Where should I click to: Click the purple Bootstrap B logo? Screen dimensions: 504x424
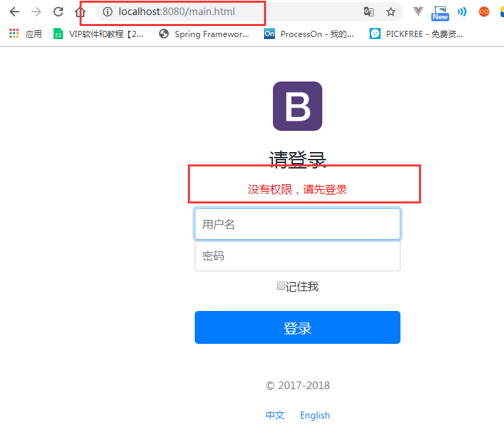point(298,106)
